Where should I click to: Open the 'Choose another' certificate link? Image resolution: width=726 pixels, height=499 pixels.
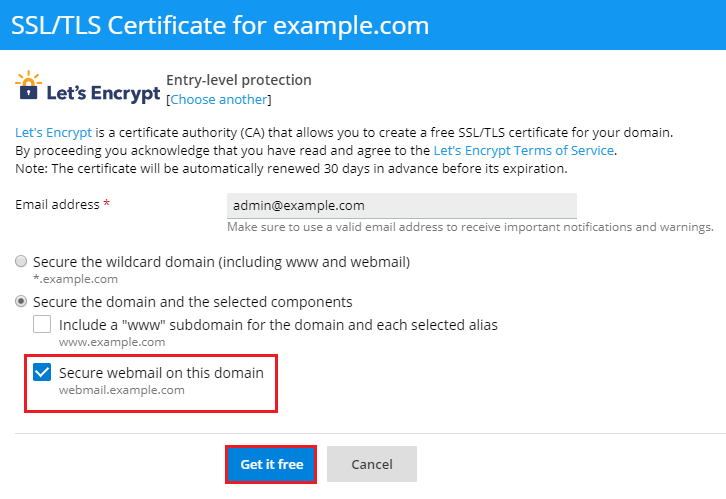pyautogui.click(x=219, y=99)
